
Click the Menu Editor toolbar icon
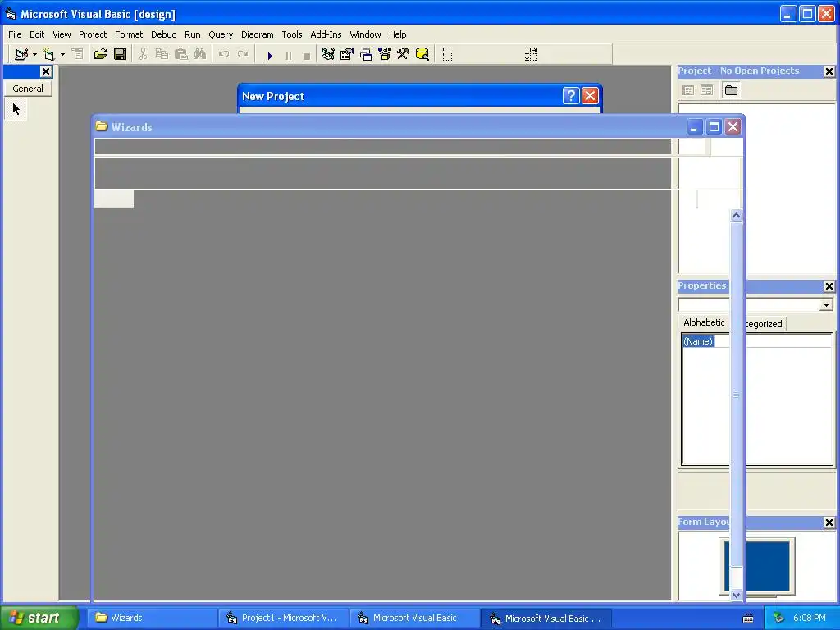(78, 54)
